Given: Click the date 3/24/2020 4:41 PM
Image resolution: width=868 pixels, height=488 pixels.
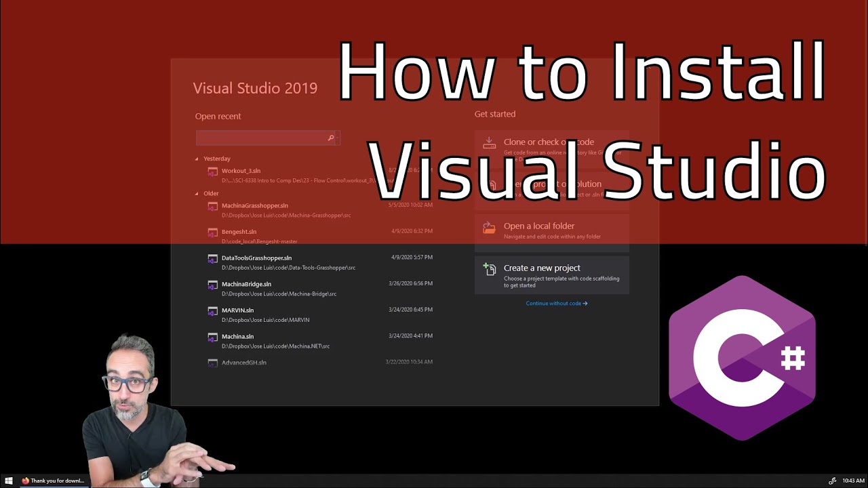Looking at the screenshot, I should [410, 335].
